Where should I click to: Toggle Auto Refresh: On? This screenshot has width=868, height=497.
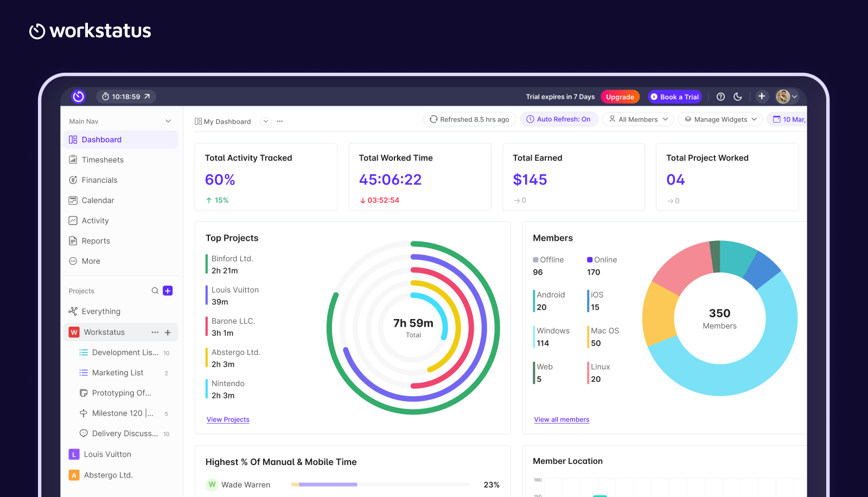[559, 119]
